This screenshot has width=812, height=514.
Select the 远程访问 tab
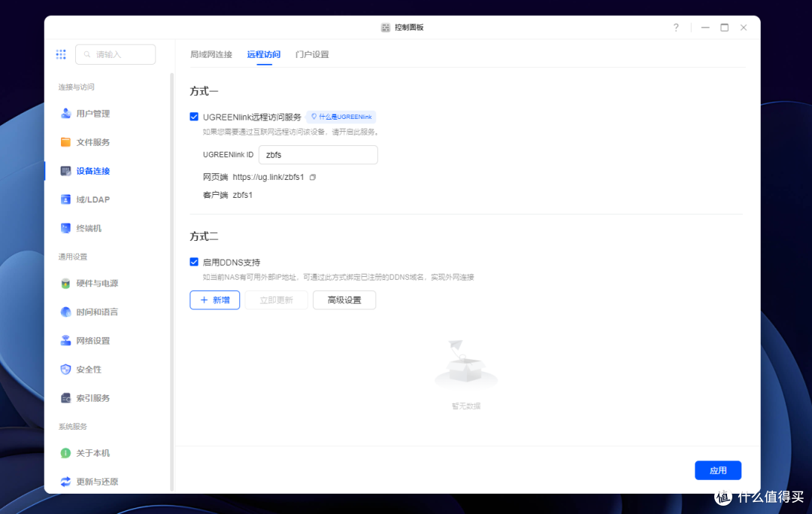(264, 54)
